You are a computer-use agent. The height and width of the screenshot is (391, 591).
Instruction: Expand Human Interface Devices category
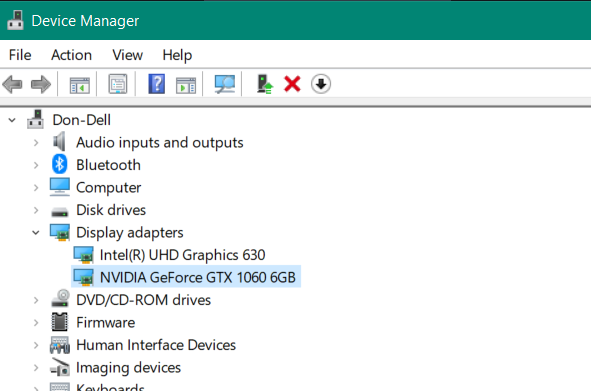click(36, 345)
